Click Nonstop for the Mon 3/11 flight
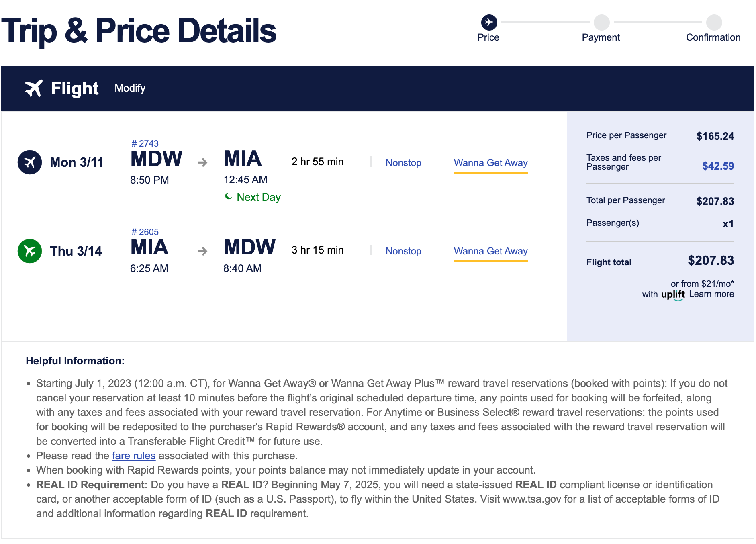The height and width of the screenshot is (544, 756). click(403, 163)
